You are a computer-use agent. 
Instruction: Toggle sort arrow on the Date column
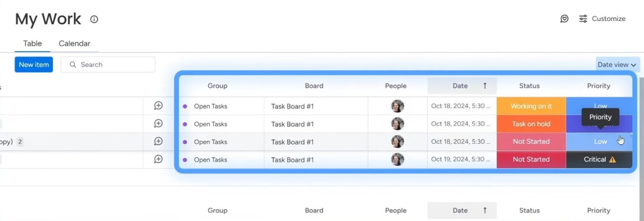485,86
